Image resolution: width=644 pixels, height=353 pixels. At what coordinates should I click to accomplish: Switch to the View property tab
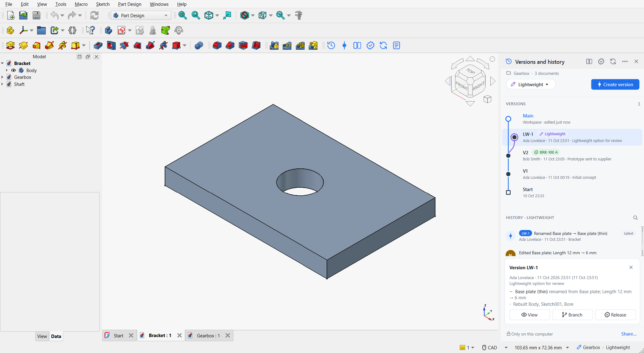tap(42, 336)
